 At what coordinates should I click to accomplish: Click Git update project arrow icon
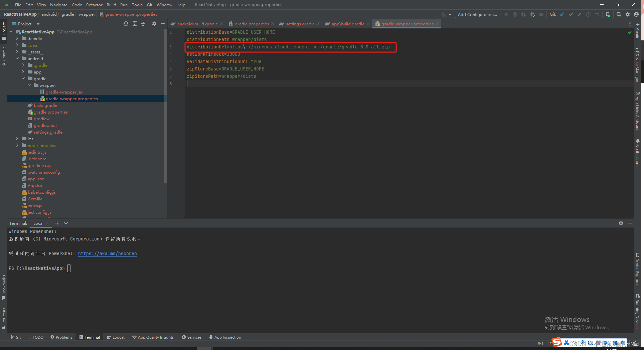(x=562, y=14)
